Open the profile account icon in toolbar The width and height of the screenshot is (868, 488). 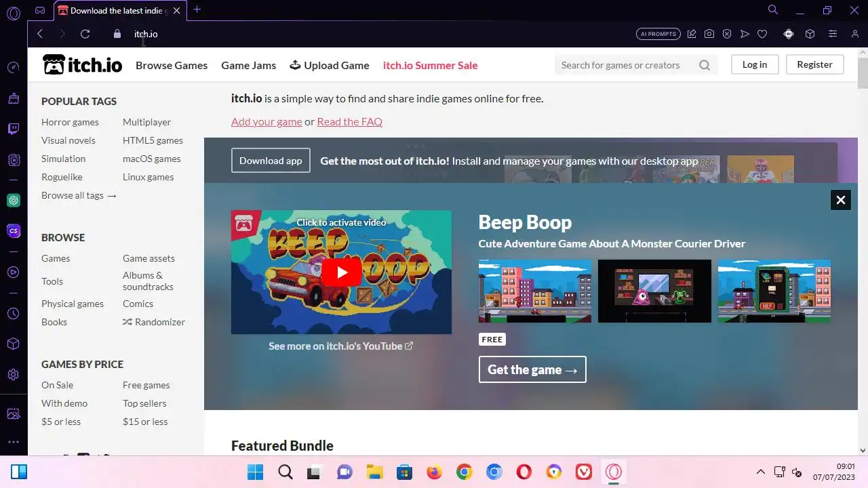(854, 34)
